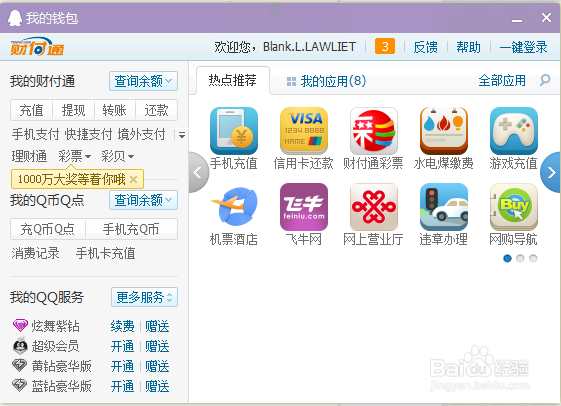Open the 全部应用 link
The height and width of the screenshot is (406, 561).
coord(502,81)
